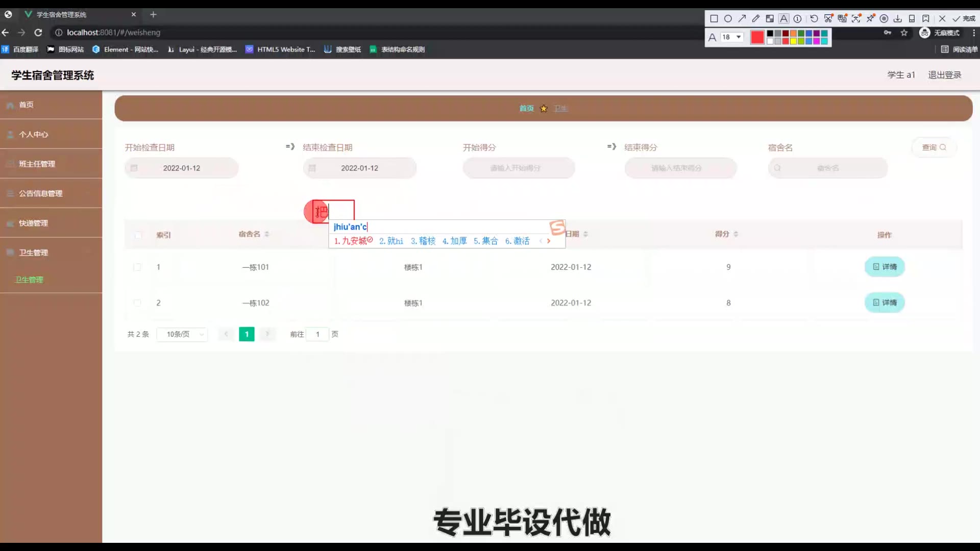Click the scissors long-screenshot icon

(828, 19)
